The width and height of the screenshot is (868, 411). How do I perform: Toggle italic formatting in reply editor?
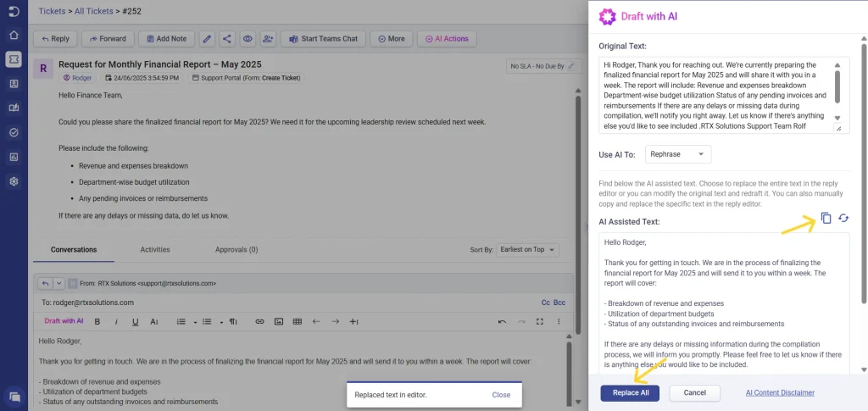pos(116,321)
